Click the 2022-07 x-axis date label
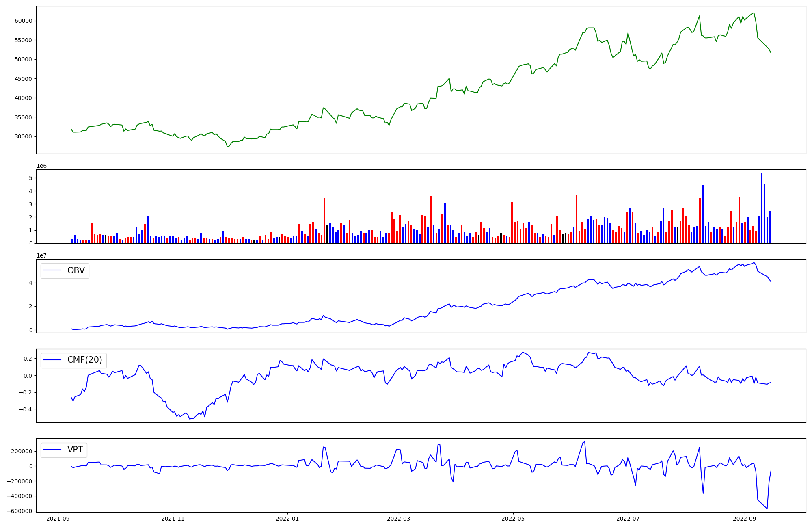 pos(628,519)
